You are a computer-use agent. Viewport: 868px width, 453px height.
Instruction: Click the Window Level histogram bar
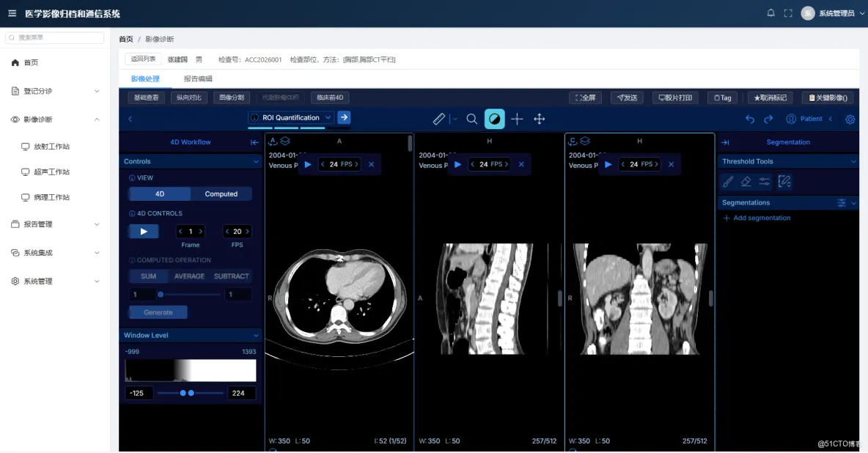[191, 370]
